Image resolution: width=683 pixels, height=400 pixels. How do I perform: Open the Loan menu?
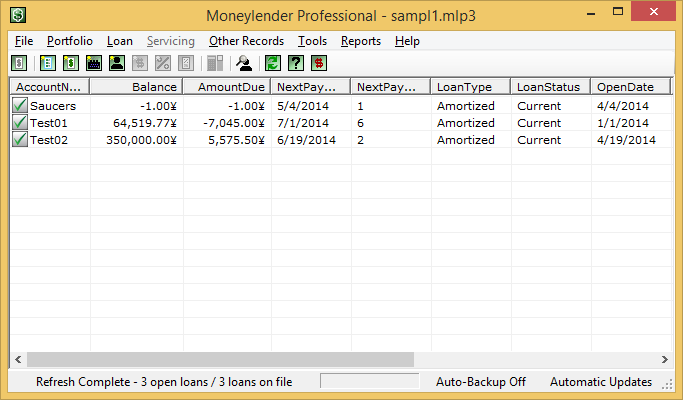click(x=120, y=41)
